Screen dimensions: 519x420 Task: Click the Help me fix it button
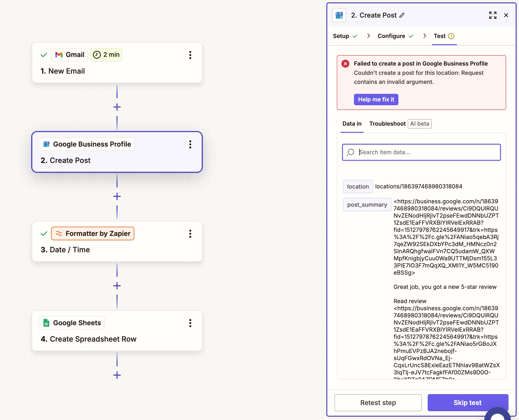(376, 100)
